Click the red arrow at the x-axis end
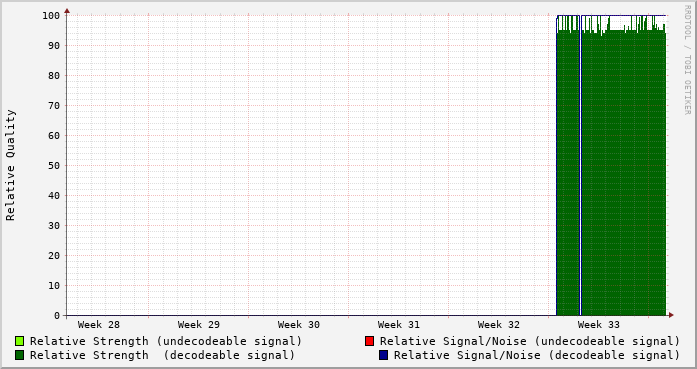Screen dimensions: 697x369 pos(671,315)
